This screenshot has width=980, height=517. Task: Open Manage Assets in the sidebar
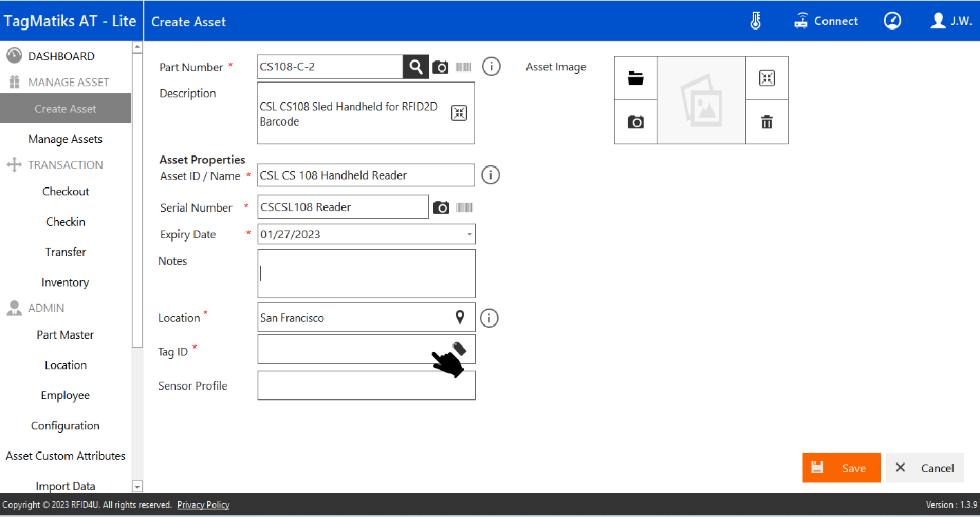pos(66,139)
